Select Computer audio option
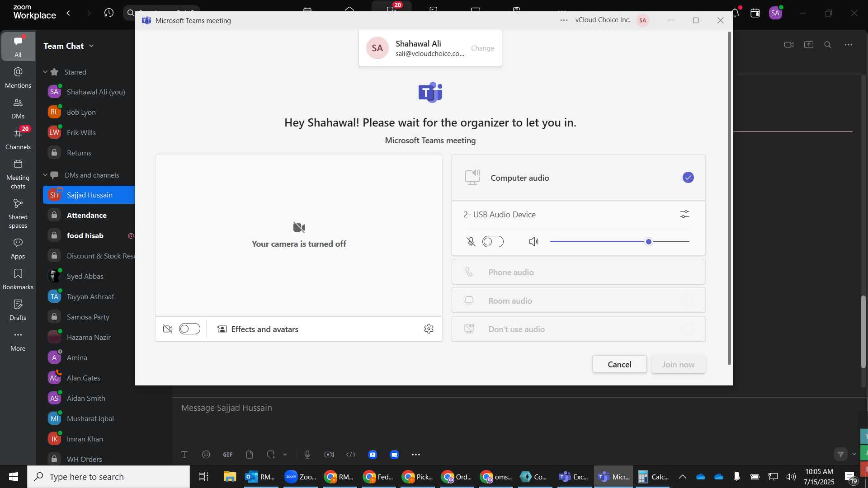 [x=578, y=178]
